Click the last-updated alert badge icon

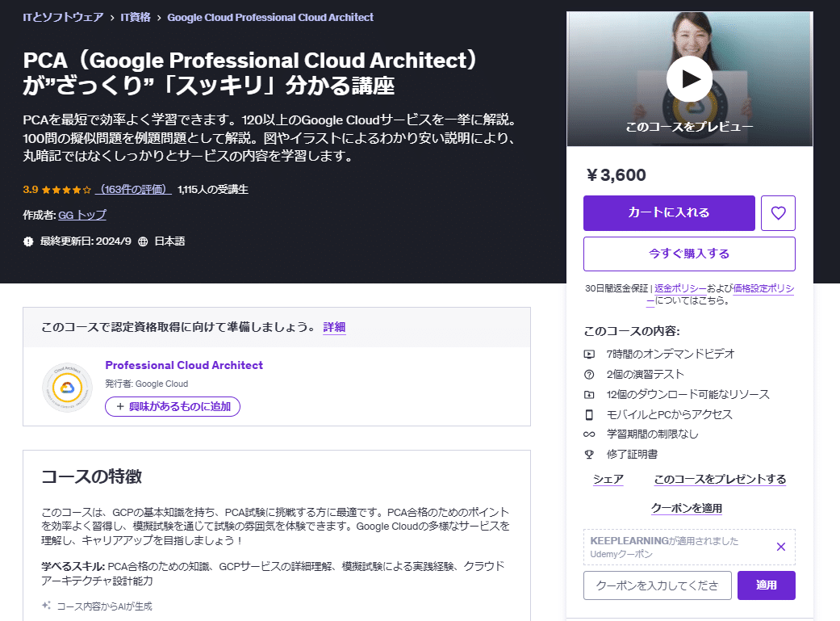coord(28,241)
